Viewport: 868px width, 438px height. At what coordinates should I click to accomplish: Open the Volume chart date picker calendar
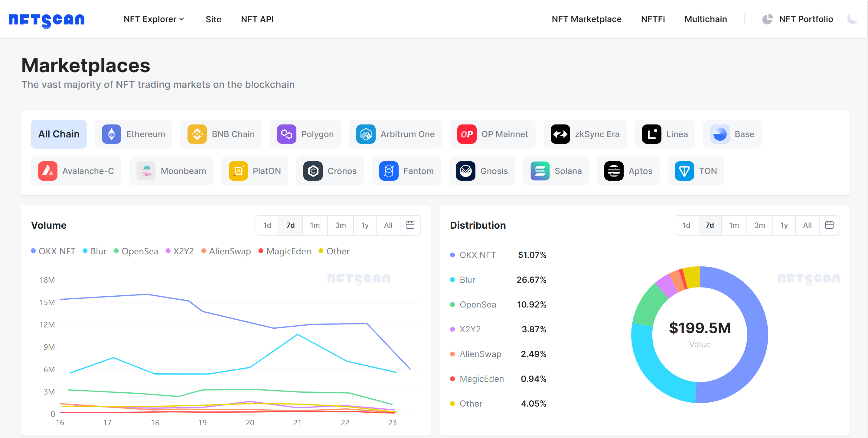[x=410, y=225]
